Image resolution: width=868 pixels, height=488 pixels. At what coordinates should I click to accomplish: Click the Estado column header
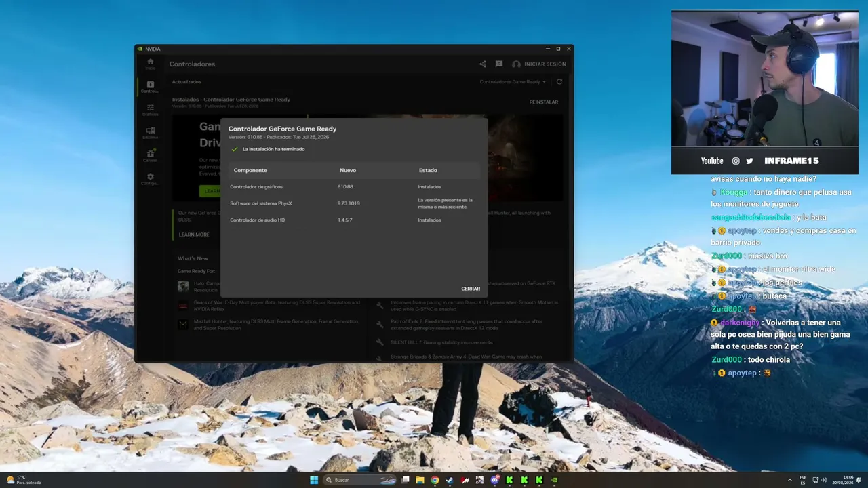428,170
